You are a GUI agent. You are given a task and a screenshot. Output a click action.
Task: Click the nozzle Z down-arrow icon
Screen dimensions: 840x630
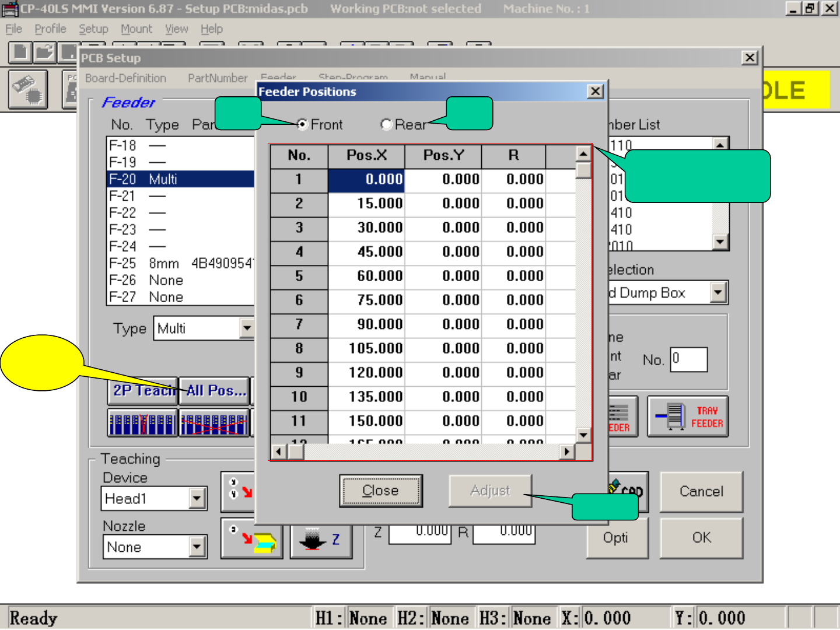(x=321, y=540)
